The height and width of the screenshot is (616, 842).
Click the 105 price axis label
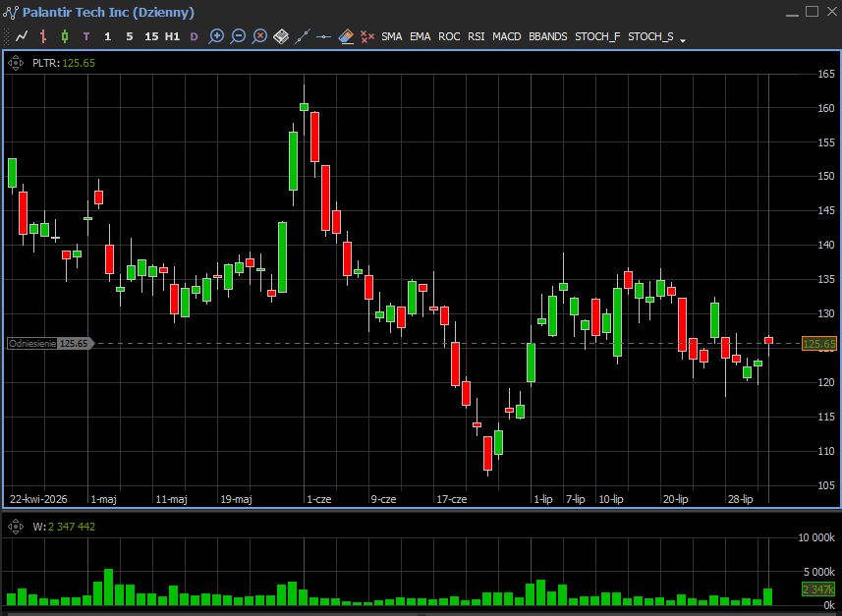826,485
